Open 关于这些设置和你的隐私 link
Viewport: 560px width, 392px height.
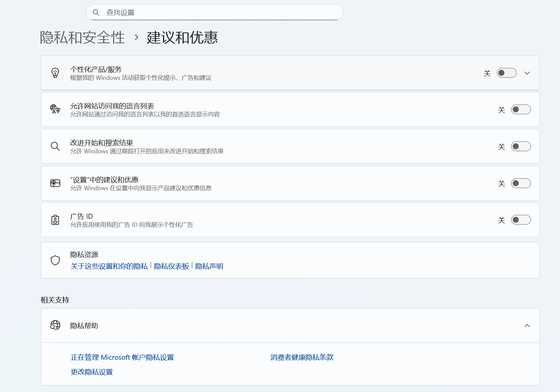(109, 266)
